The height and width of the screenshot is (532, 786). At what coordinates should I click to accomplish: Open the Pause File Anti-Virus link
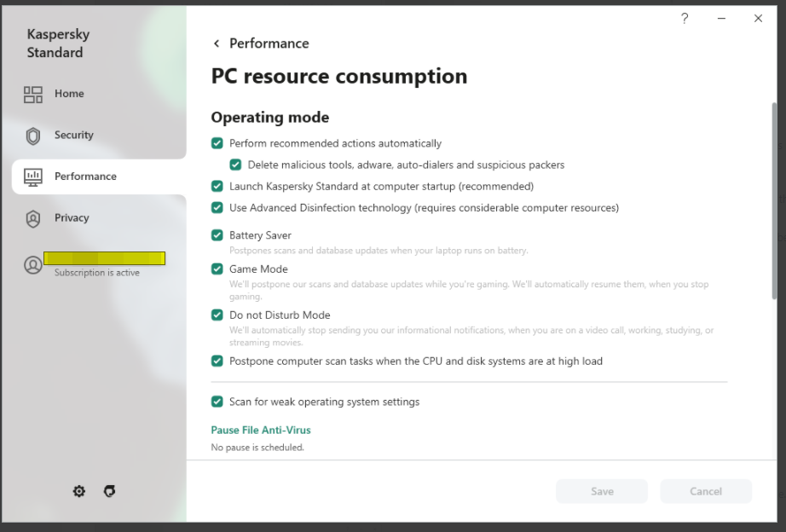click(261, 431)
